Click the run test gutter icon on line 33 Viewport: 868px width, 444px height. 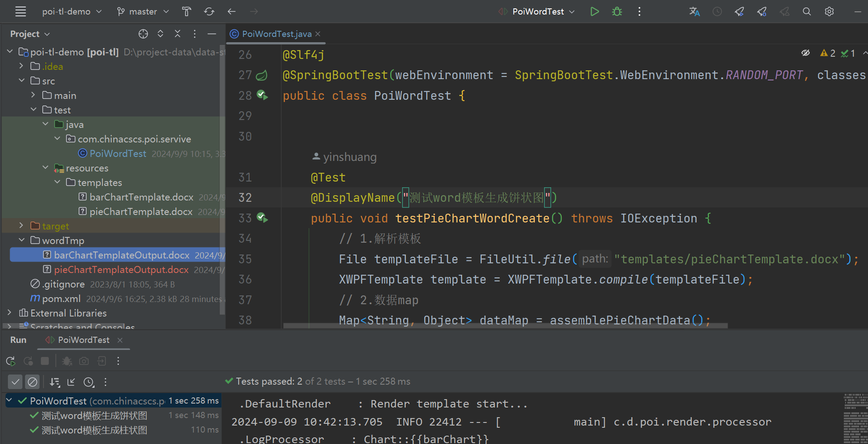[x=262, y=218]
